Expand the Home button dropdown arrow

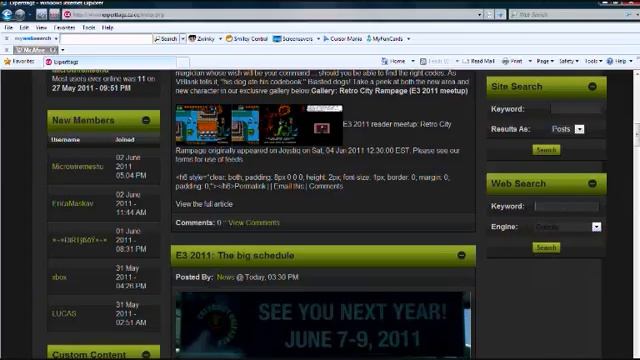[413, 61]
